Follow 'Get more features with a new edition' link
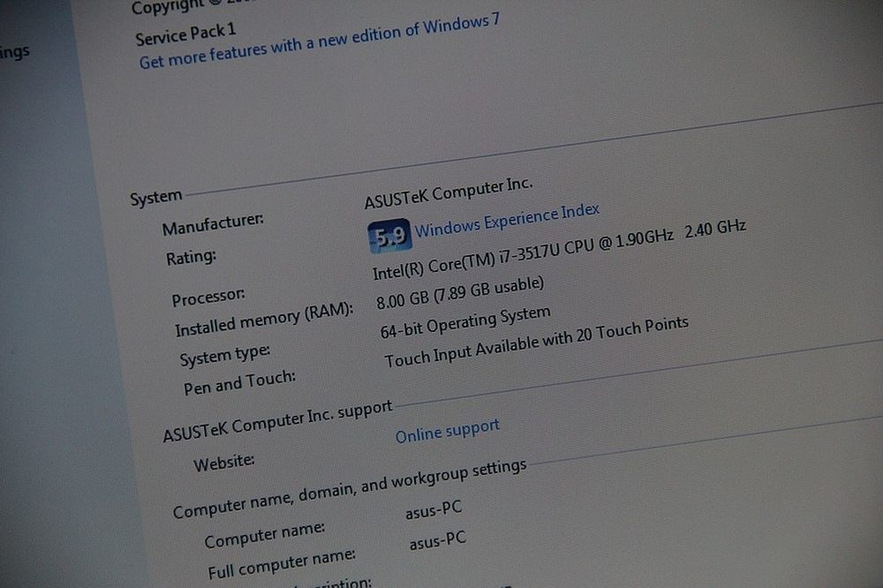Viewport: 883px width, 588px height. point(319,41)
